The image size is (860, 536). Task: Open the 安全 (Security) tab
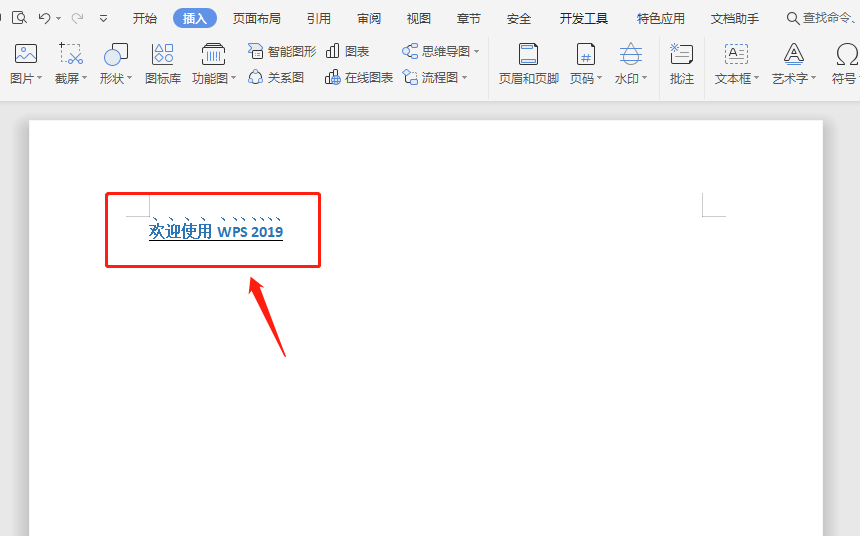click(519, 19)
